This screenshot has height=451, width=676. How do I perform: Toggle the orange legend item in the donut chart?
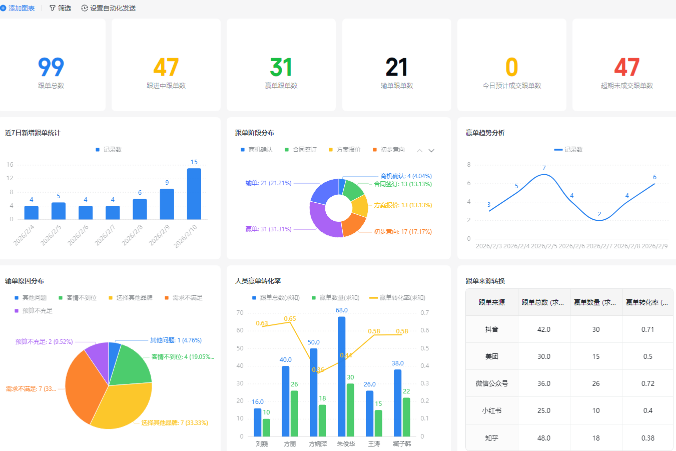tap(388, 150)
